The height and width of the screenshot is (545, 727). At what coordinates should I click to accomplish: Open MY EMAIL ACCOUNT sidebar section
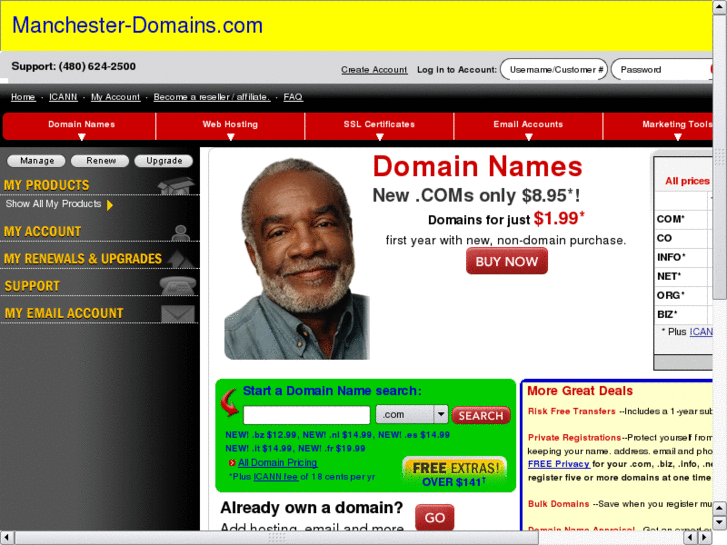64,313
